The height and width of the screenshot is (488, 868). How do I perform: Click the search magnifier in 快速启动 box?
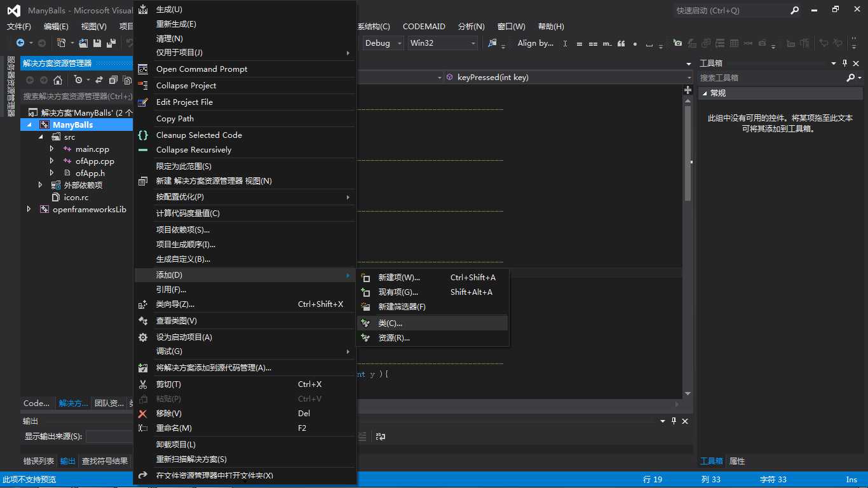pyautogui.click(x=794, y=11)
